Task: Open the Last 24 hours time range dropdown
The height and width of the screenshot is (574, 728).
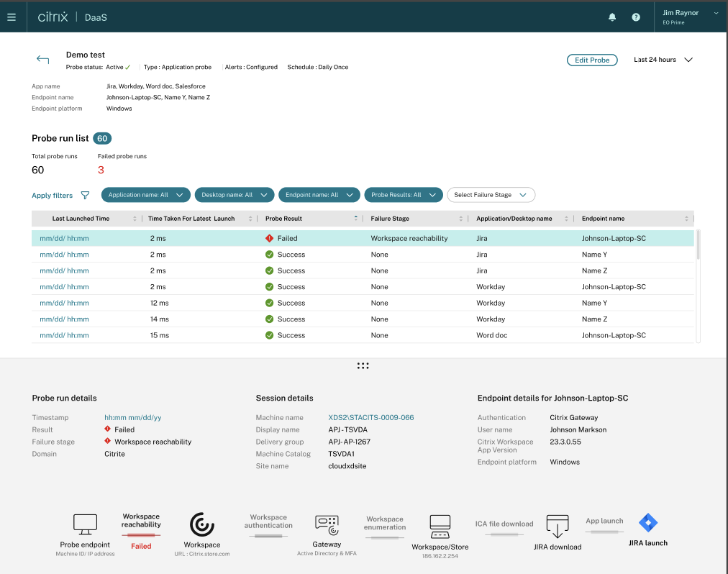Action: click(x=663, y=60)
